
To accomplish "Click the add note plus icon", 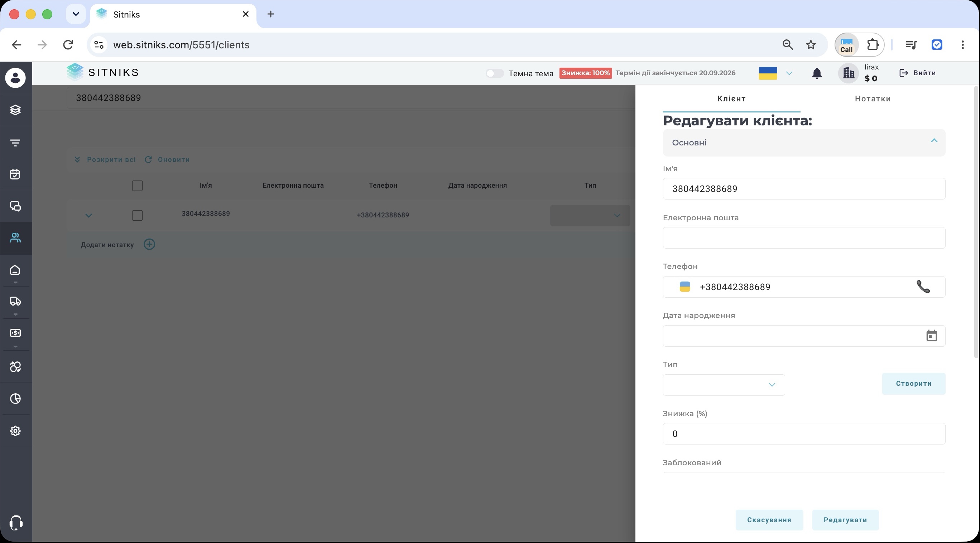I will (x=149, y=244).
